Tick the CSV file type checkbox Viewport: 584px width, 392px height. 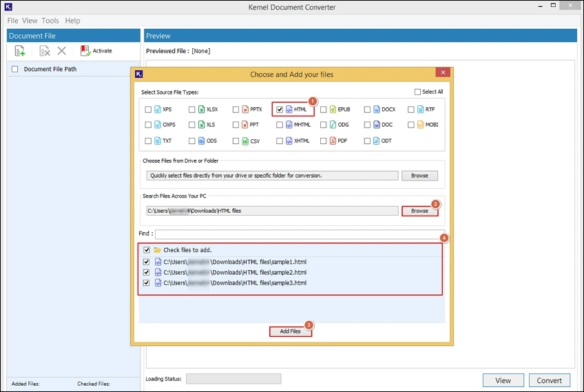[236, 141]
